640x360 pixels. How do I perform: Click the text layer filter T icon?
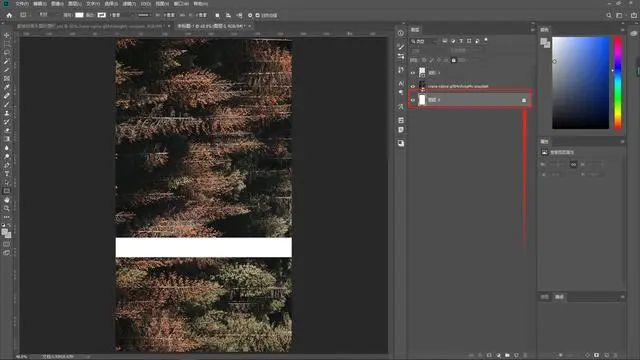tap(461, 41)
